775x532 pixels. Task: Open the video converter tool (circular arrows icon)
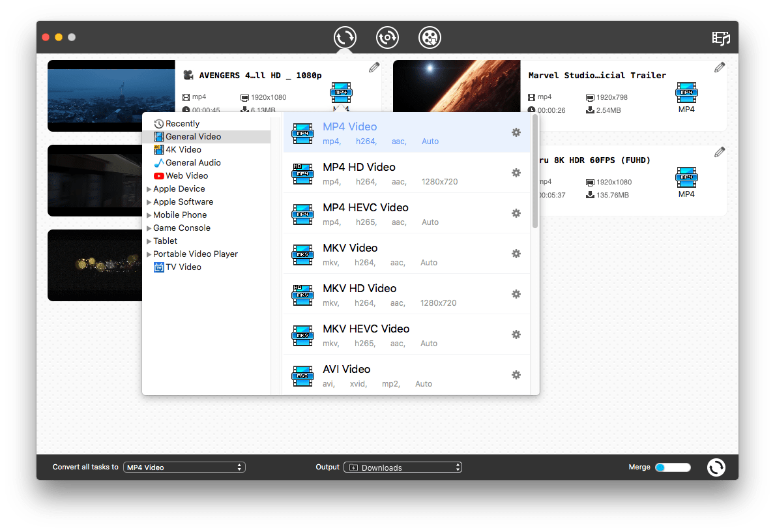345,37
